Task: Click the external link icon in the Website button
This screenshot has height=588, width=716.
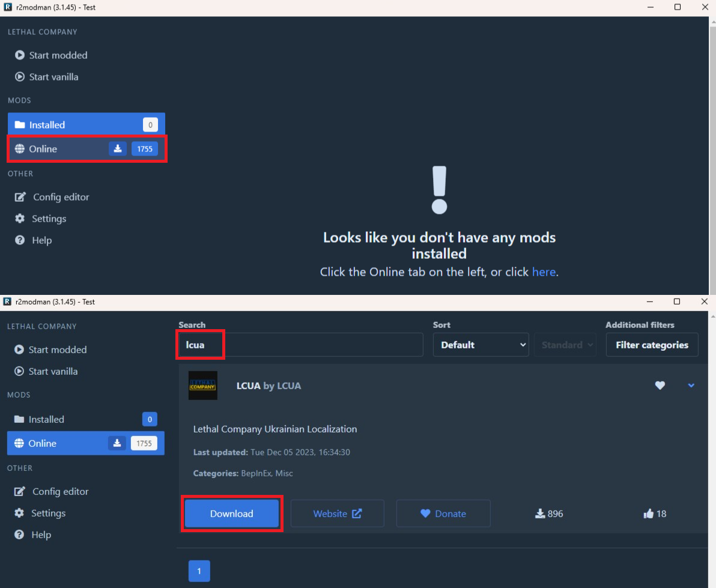Action: click(x=357, y=514)
